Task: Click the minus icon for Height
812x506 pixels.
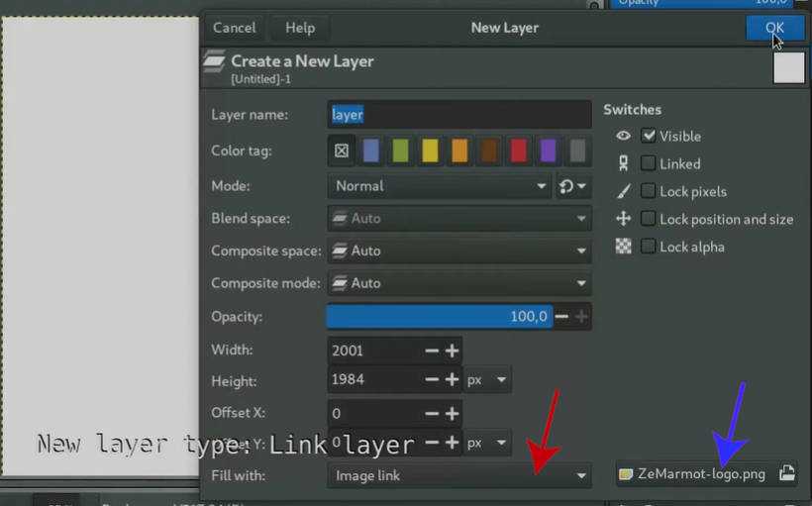Action: (x=432, y=380)
